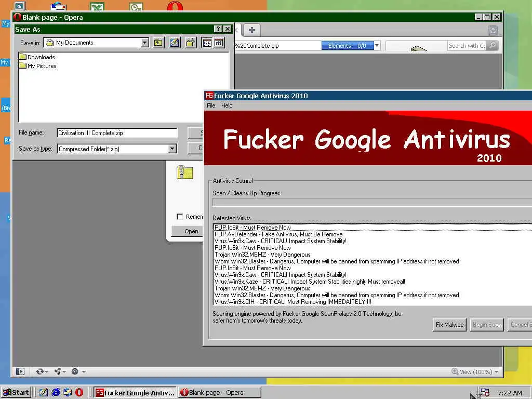Click the 7:22 AM system clock
532x399 pixels.
(509, 393)
